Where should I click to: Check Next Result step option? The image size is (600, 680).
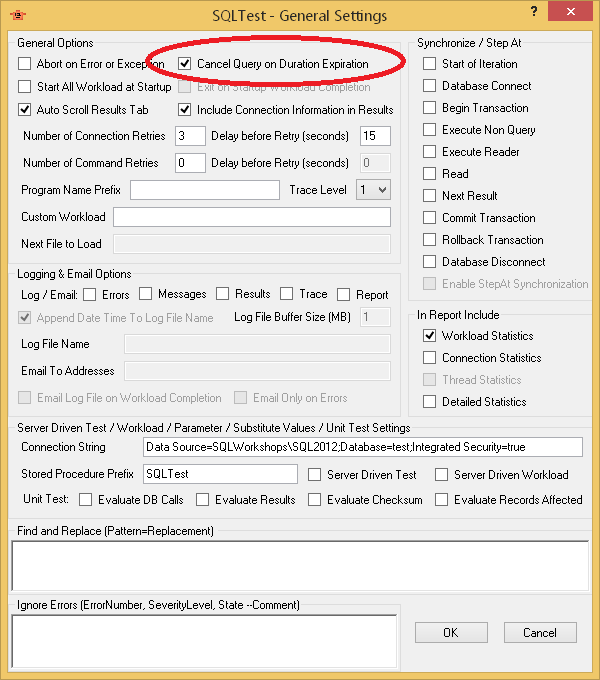pyautogui.click(x=429, y=196)
